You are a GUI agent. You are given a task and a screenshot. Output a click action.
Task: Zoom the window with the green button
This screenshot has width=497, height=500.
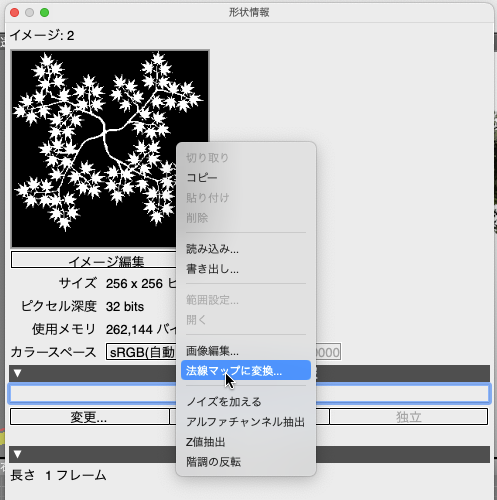pyautogui.click(x=44, y=13)
